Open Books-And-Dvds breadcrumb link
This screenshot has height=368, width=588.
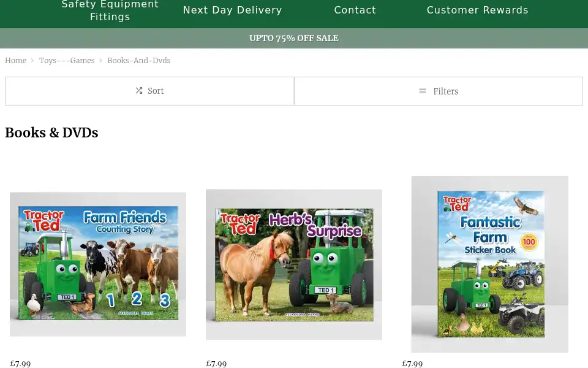click(x=139, y=61)
